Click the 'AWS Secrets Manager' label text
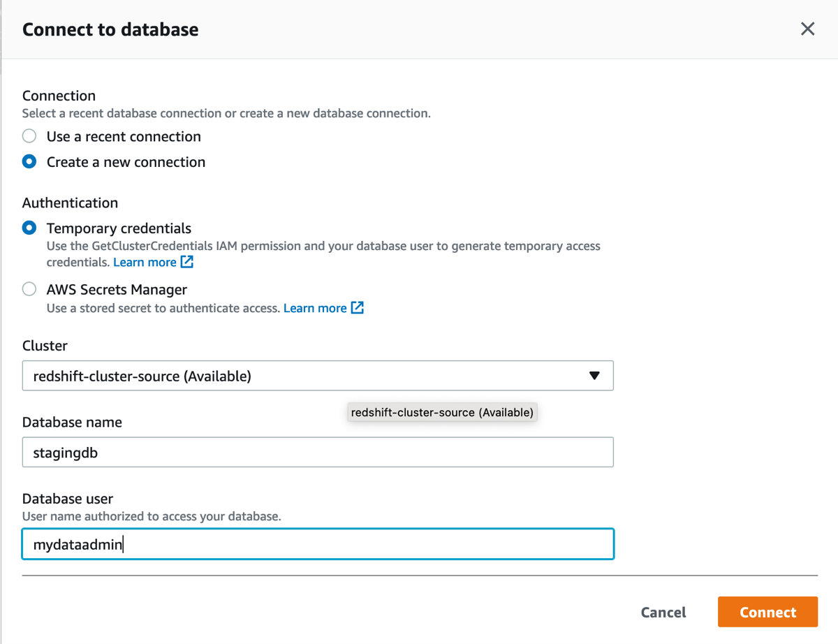Screen dimensions: 838x644 pos(117,289)
